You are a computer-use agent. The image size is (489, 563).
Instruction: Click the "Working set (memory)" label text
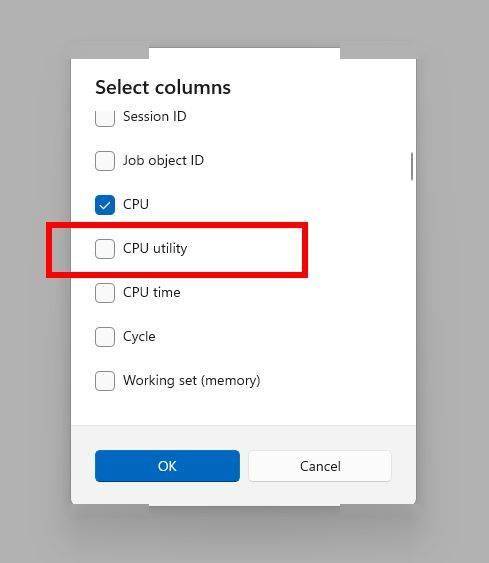(x=192, y=380)
